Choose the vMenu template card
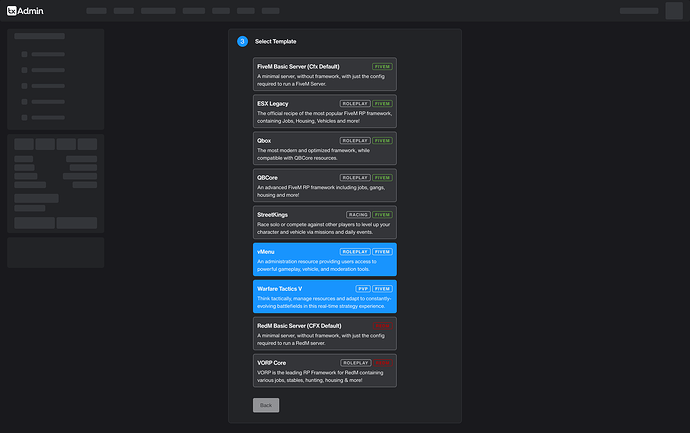690x433 pixels. 325,259
